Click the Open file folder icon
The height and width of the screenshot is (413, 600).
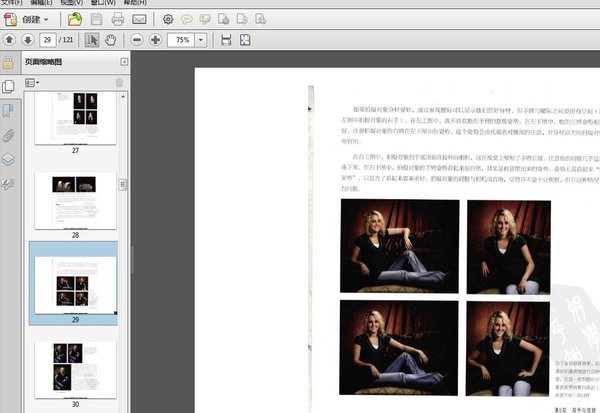pyautogui.click(x=75, y=19)
